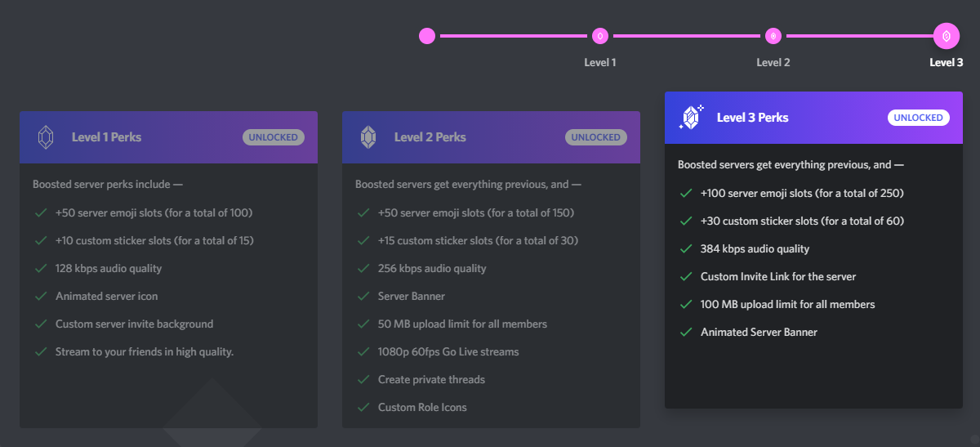Click 'Custom Invite Link for the server' text
980x447 pixels.
[778, 276]
